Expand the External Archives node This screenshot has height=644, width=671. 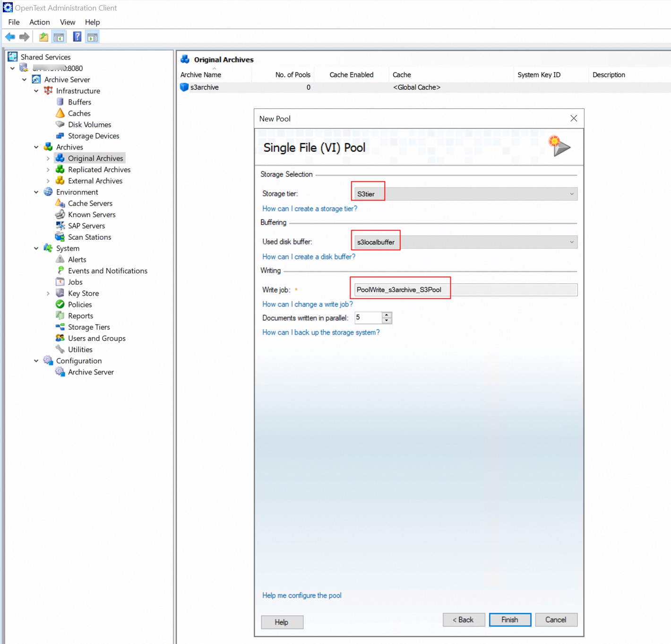48,181
